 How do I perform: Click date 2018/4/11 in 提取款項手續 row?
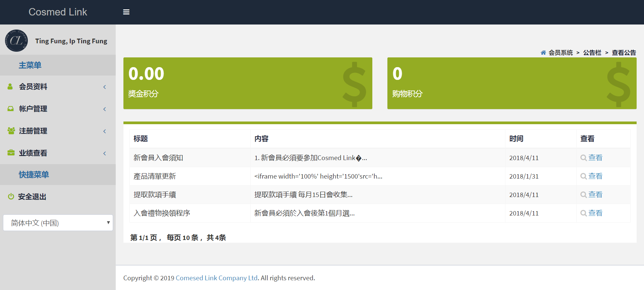(x=524, y=195)
